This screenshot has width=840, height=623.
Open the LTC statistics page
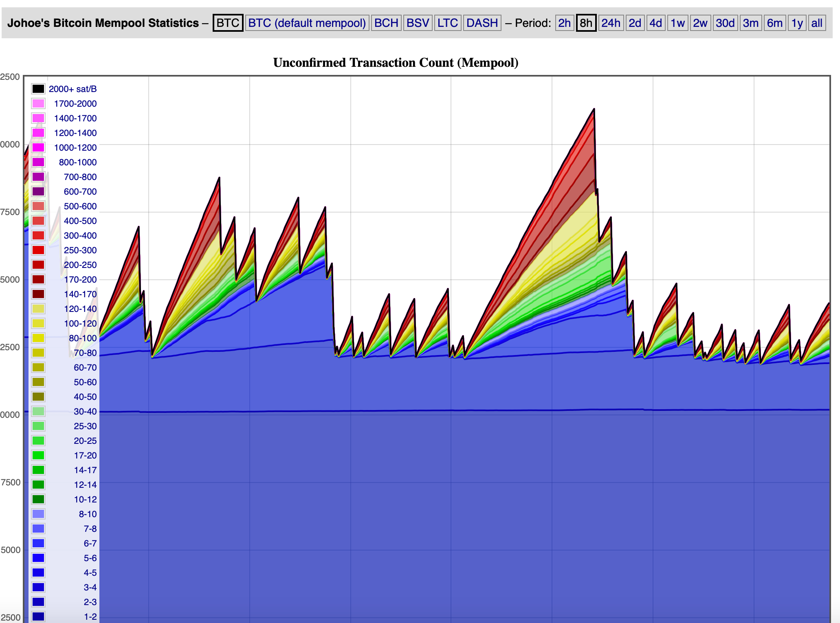coord(447,23)
